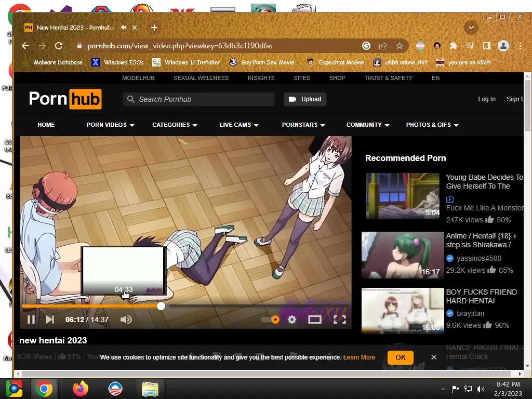Viewport: 532px width, 399px height.
Task: Open the INSIGHTS top menu item
Action: 261,78
